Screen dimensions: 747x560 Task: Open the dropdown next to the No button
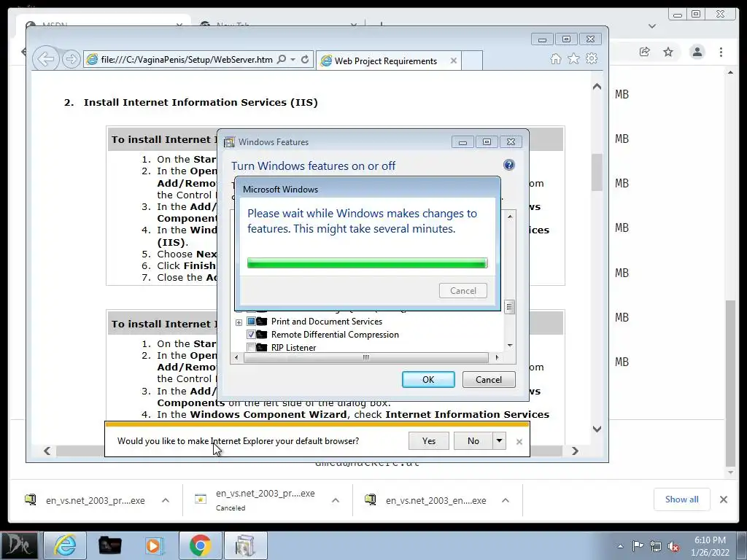[x=499, y=440]
